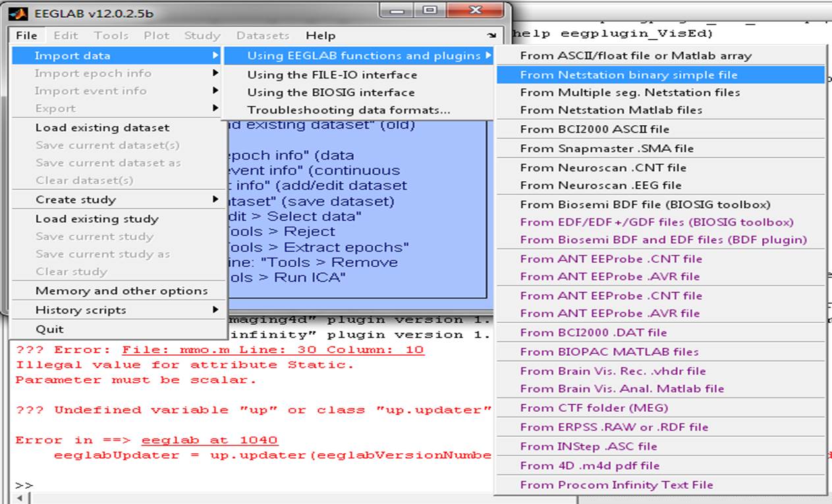
Task: Expand Import epoch info submenu
Action: point(119,73)
